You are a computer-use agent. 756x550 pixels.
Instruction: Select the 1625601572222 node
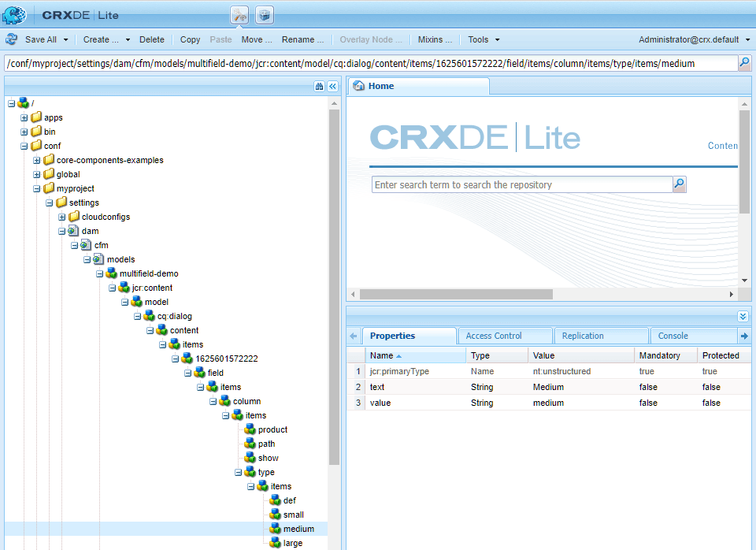[226, 359]
